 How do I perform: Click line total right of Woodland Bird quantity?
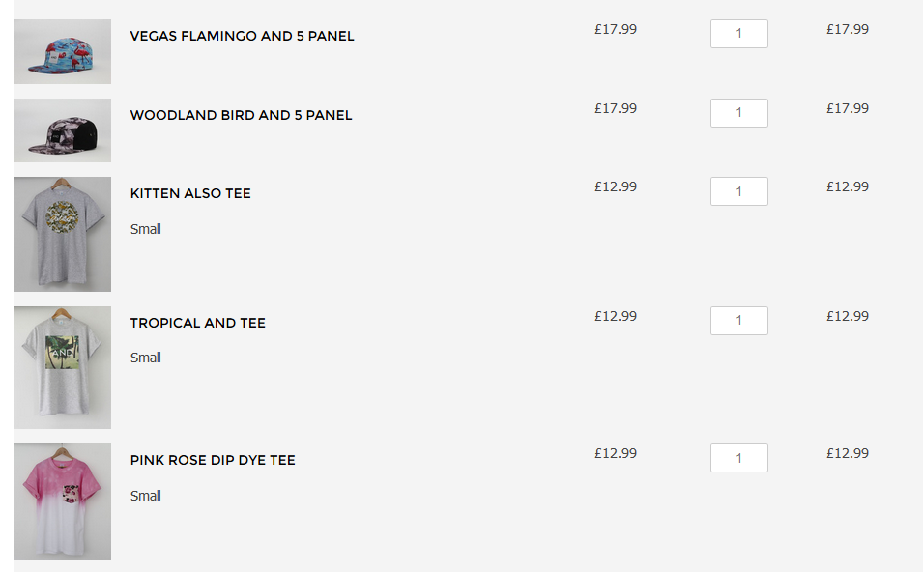click(x=848, y=108)
